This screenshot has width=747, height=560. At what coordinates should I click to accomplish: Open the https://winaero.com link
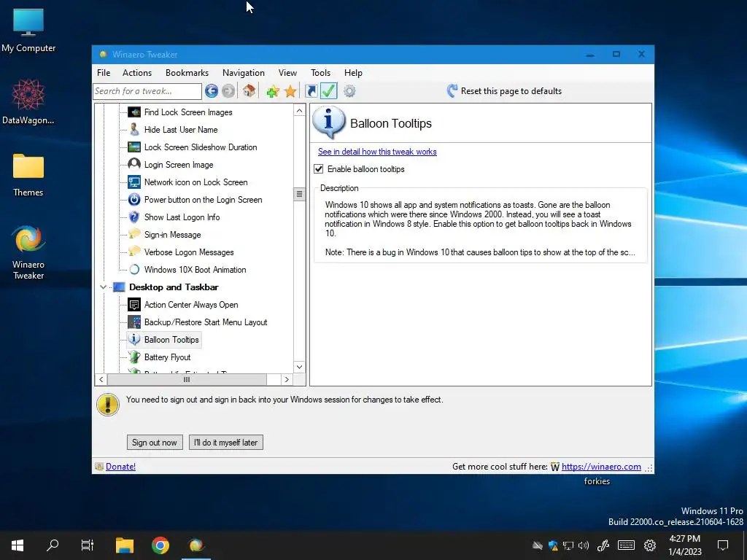point(601,467)
